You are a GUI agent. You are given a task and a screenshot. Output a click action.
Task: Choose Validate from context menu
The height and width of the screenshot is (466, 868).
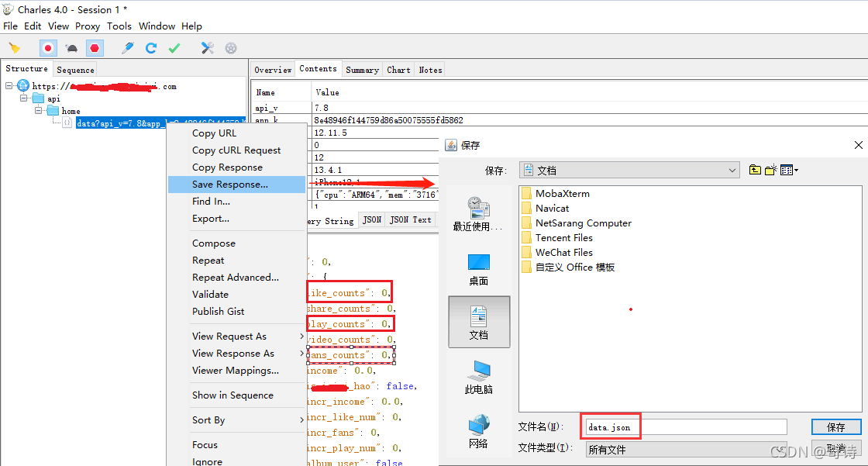[x=236, y=294]
